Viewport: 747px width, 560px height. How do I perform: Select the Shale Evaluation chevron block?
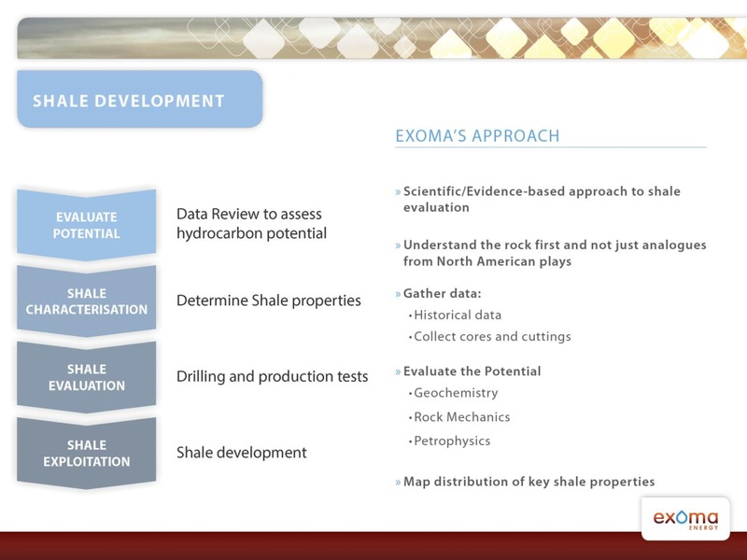(x=86, y=377)
